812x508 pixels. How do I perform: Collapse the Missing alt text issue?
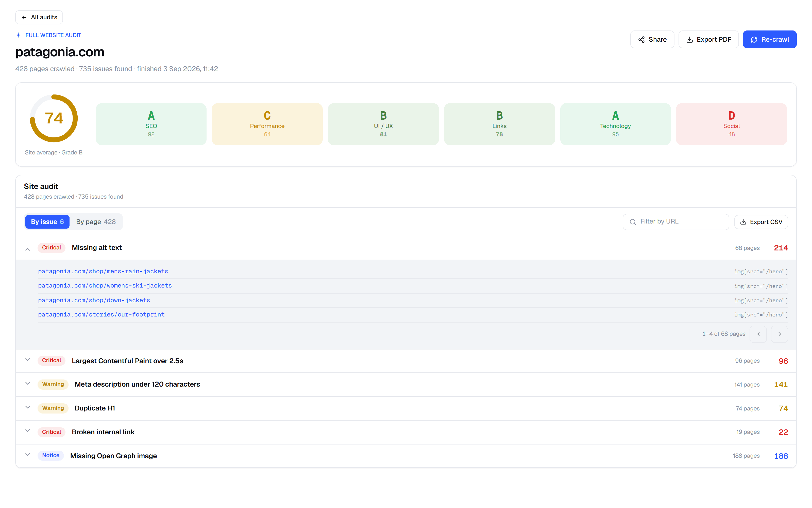[27, 249]
